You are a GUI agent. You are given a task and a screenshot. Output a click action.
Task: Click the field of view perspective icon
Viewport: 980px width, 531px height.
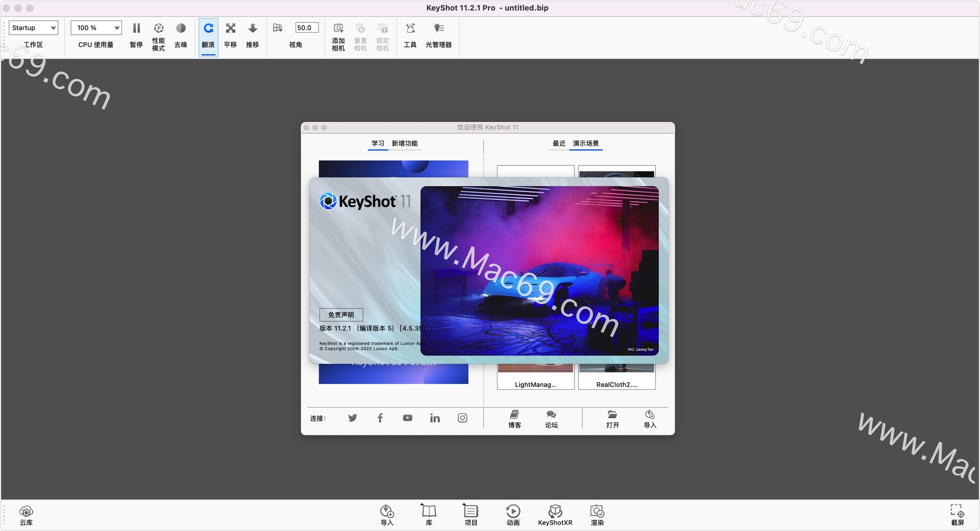coord(278,28)
